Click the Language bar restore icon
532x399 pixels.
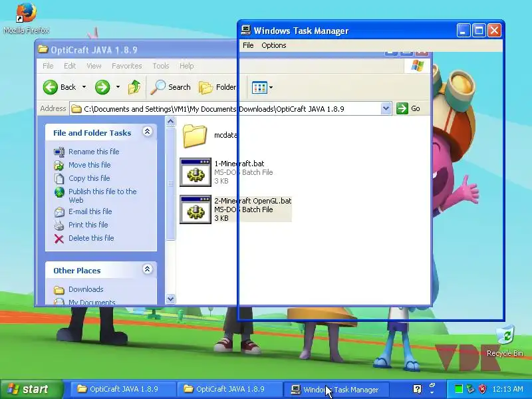pyautogui.click(x=432, y=386)
